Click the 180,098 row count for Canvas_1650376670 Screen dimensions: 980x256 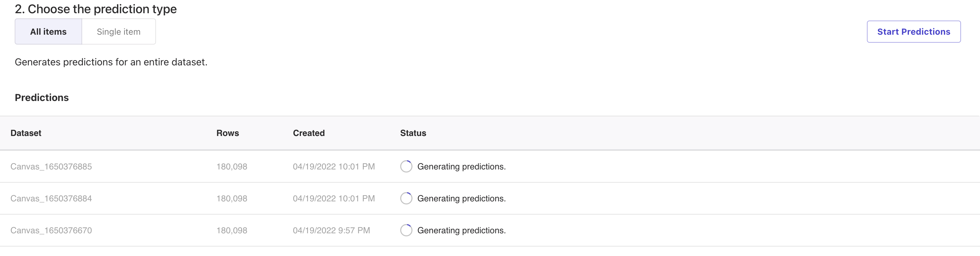[x=232, y=231]
